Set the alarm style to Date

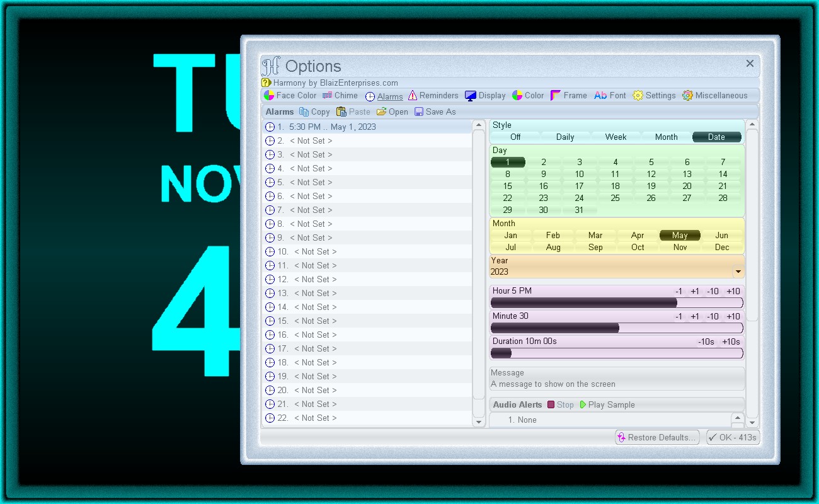click(716, 137)
